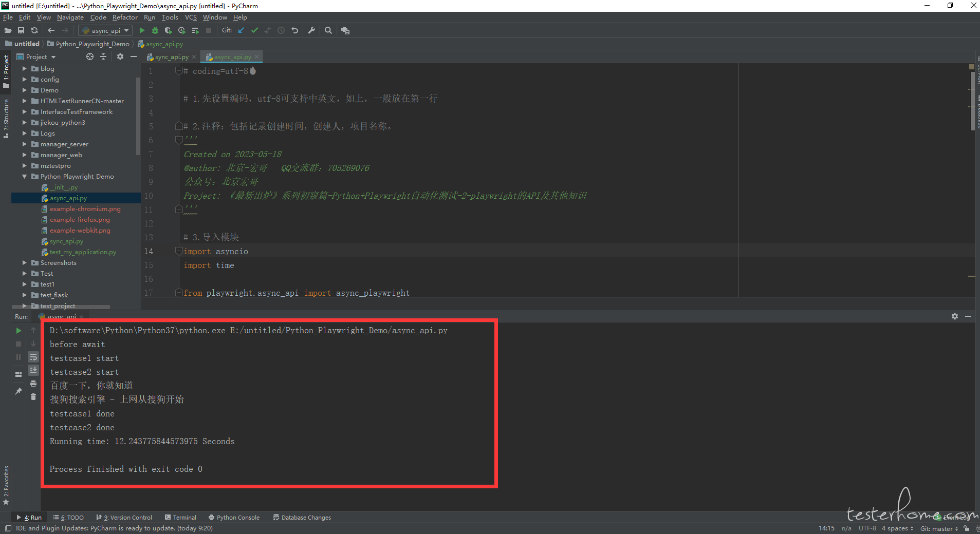
Task: Expand the blog folder
Action: pyautogui.click(x=24, y=68)
